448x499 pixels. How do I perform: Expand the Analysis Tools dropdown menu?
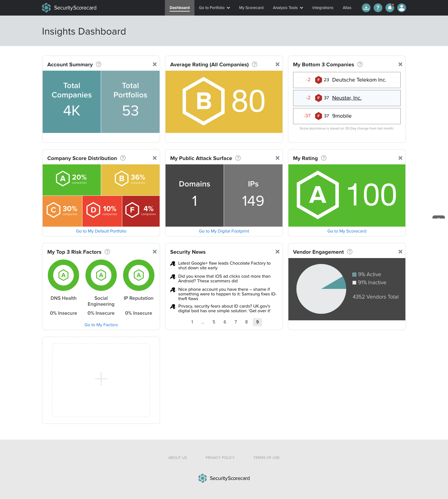pyautogui.click(x=288, y=8)
